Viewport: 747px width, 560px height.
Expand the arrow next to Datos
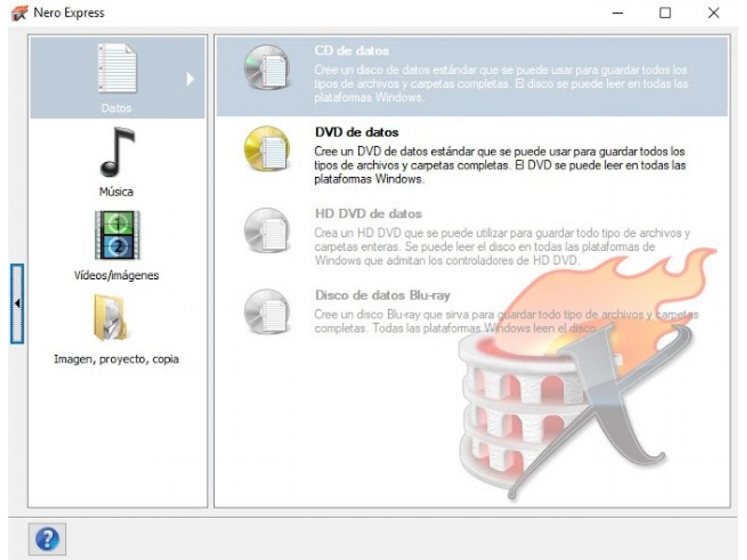(190, 79)
